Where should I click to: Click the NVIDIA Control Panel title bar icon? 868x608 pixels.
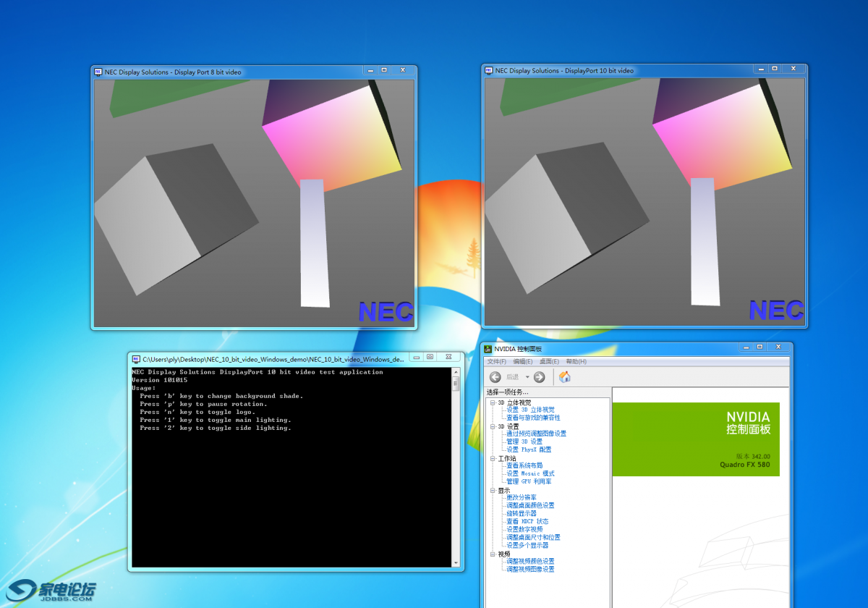pyautogui.click(x=488, y=349)
